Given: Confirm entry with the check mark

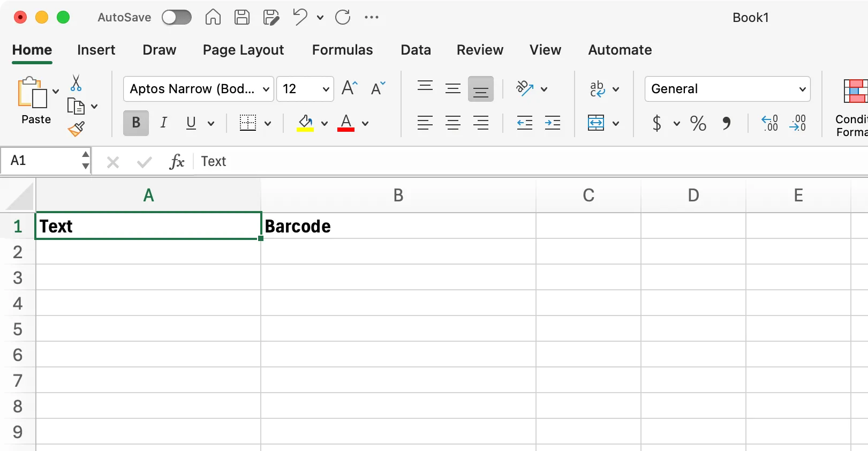Looking at the screenshot, I should pyautogui.click(x=145, y=162).
